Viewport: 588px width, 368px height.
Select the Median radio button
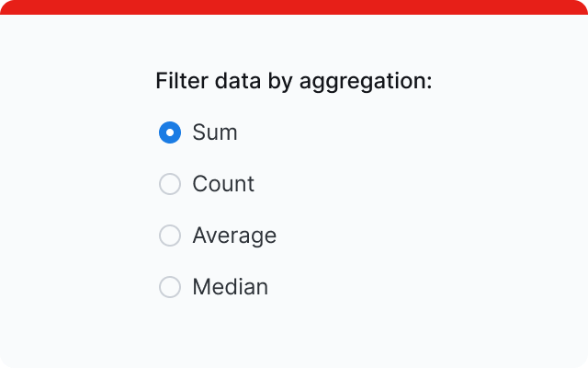pyautogui.click(x=170, y=287)
